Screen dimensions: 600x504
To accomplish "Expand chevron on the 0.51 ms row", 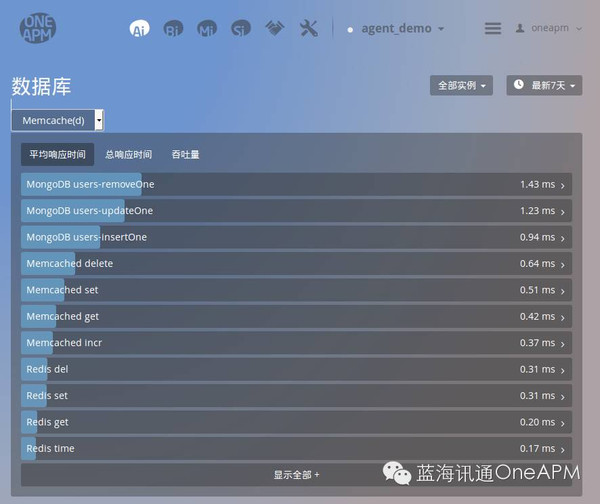I will click(x=563, y=291).
